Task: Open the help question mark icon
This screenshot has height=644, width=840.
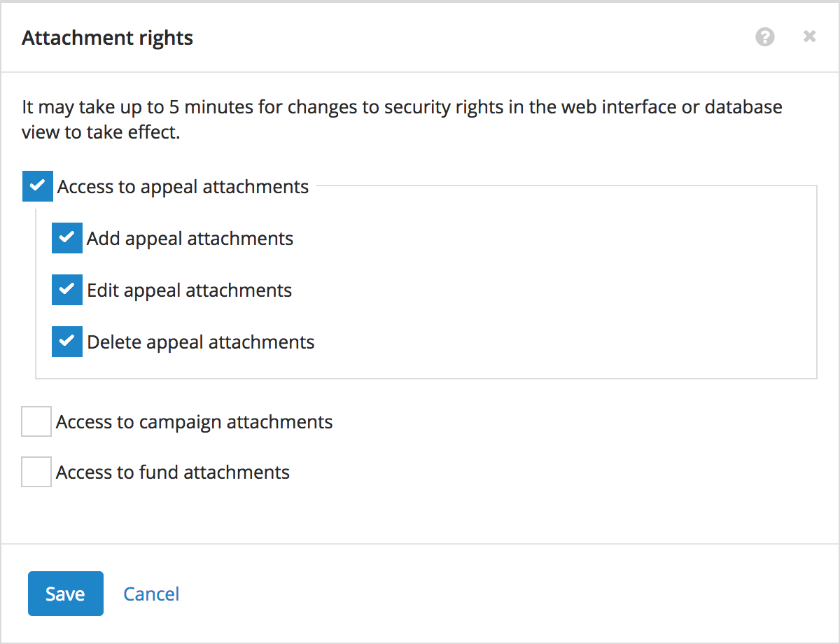Action: click(765, 37)
